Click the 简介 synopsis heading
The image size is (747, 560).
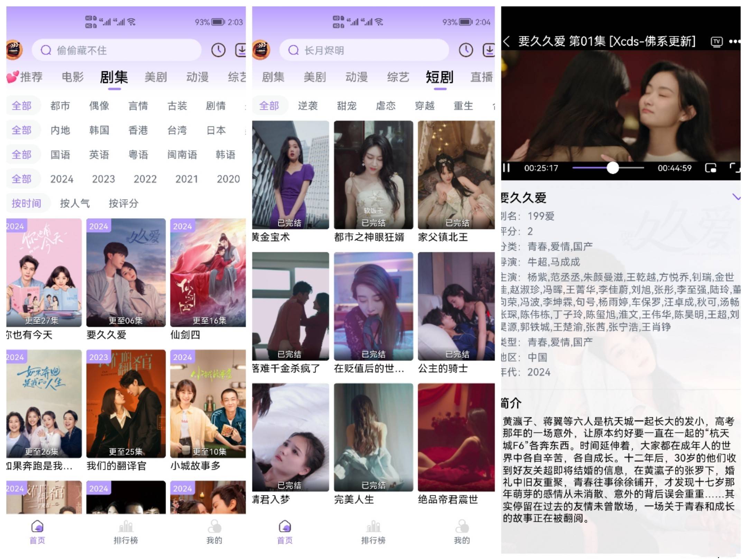tap(511, 403)
